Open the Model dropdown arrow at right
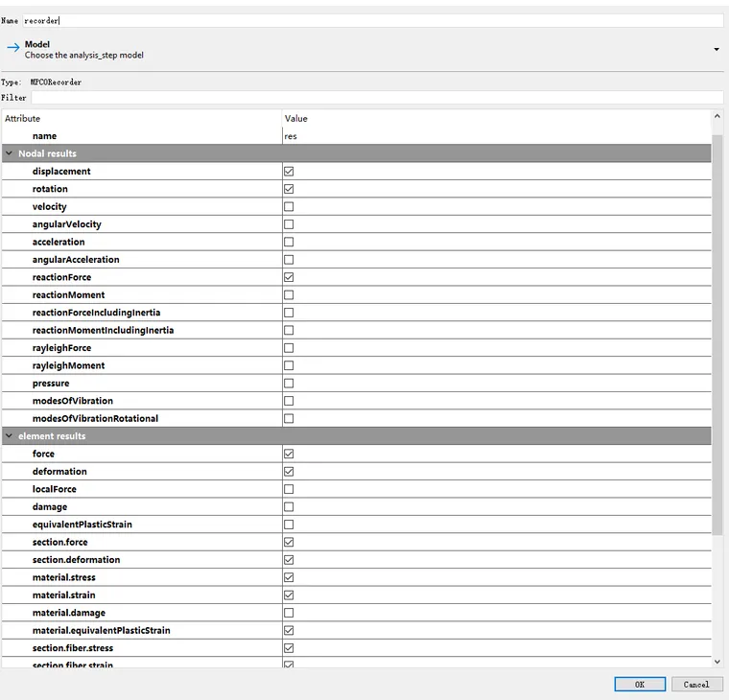The width and height of the screenshot is (729, 700). [716, 49]
